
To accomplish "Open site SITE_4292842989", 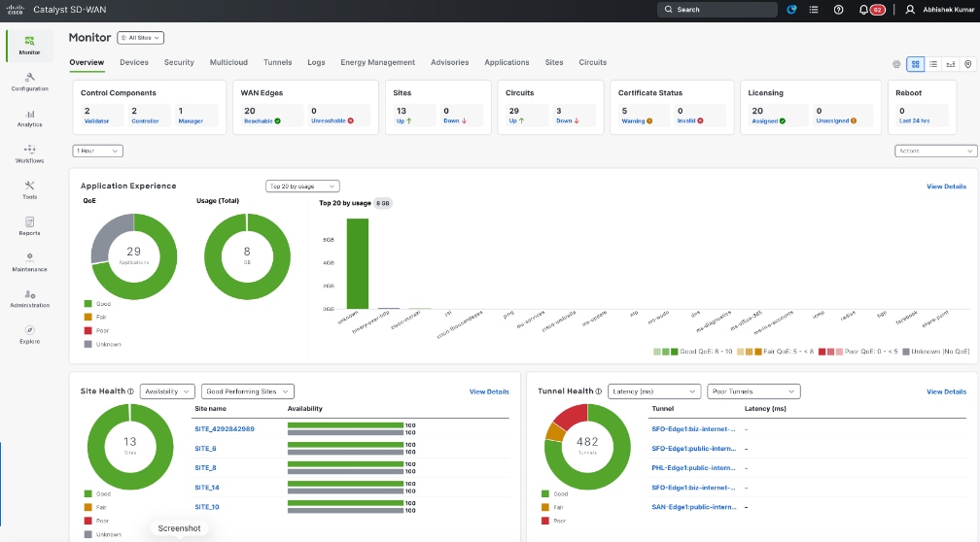I will click(x=225, y=429).
